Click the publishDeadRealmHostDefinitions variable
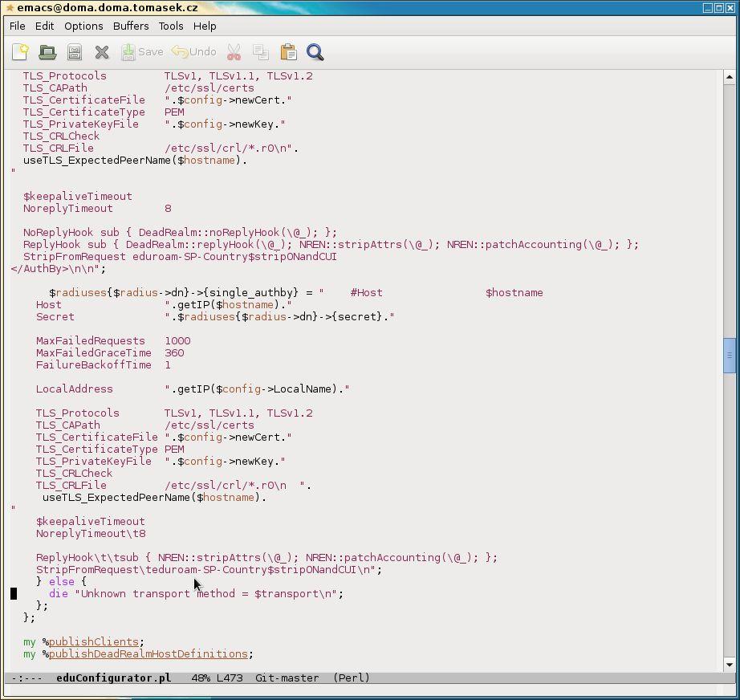Image resolution: width=740 pixels, height=700 pixels. click(x=148, y=653)
